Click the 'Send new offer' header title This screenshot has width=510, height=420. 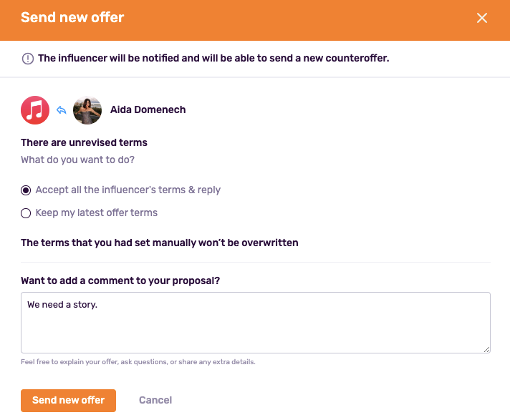(72, 18)
